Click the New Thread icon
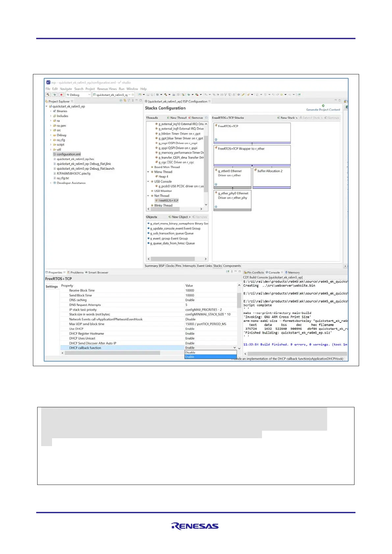392x554 pixels. (x=168, y=118)
